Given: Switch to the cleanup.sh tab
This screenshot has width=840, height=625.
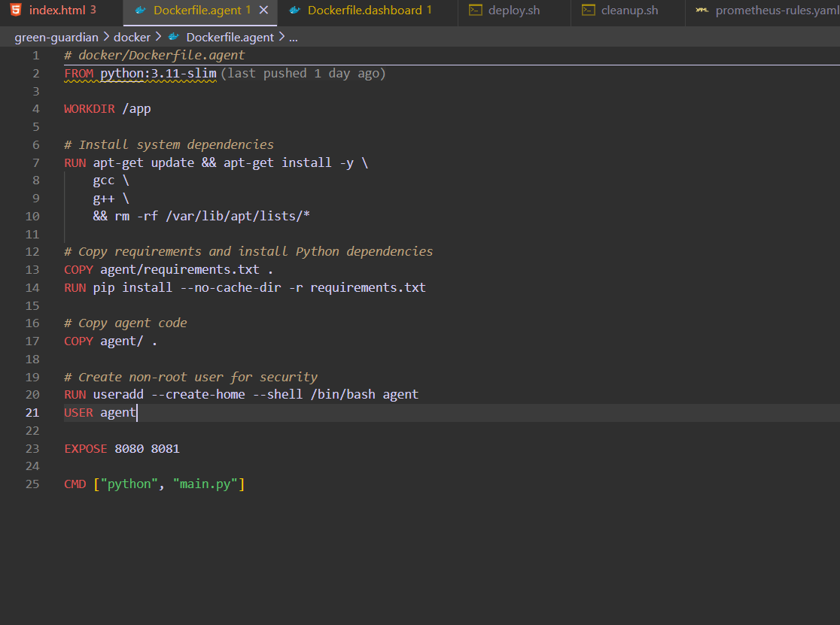Looking at the screenshot, I should click(628, 11).
